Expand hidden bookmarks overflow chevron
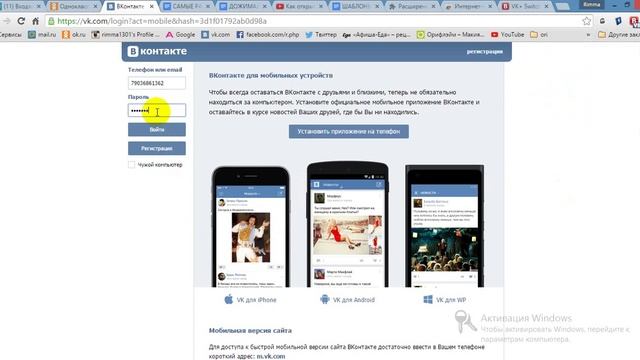Viewport: 640px width, 360px height. point(588,35)
